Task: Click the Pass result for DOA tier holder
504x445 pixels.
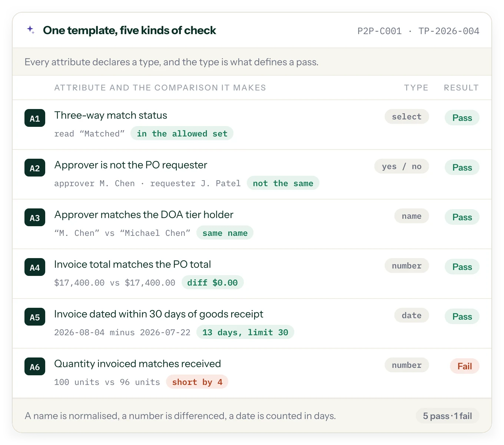Action: click(x=462, y=217)
